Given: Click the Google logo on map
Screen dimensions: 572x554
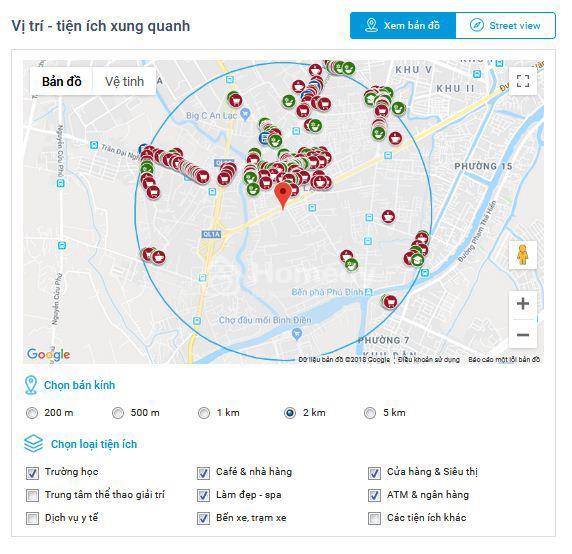Looking at the screenshot, I should pyautogui.click(x=49, y=355).
